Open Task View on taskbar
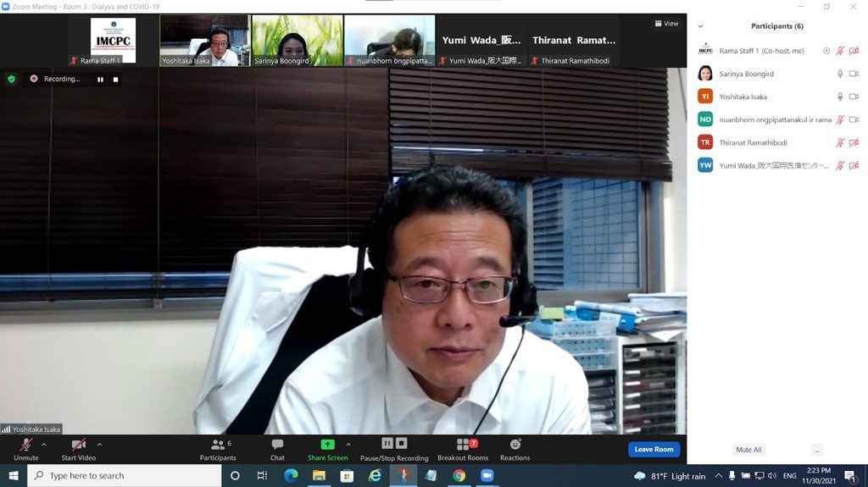Screen dimensions: 868x487 tap(263, 476)
